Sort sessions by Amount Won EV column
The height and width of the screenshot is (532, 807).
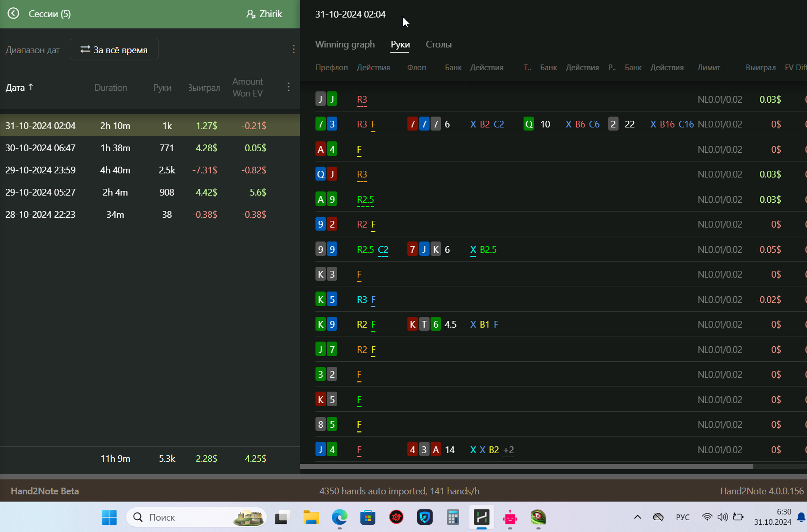247,87
